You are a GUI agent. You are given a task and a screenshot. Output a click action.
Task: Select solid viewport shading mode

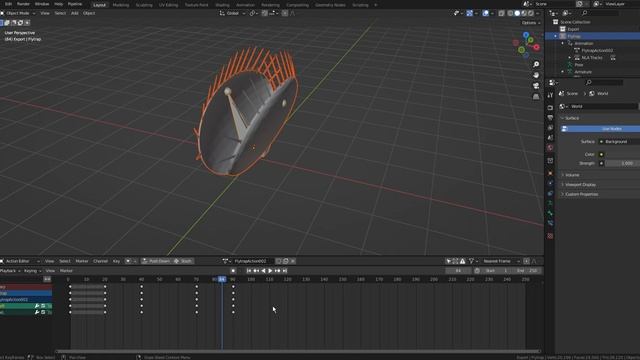517,13
